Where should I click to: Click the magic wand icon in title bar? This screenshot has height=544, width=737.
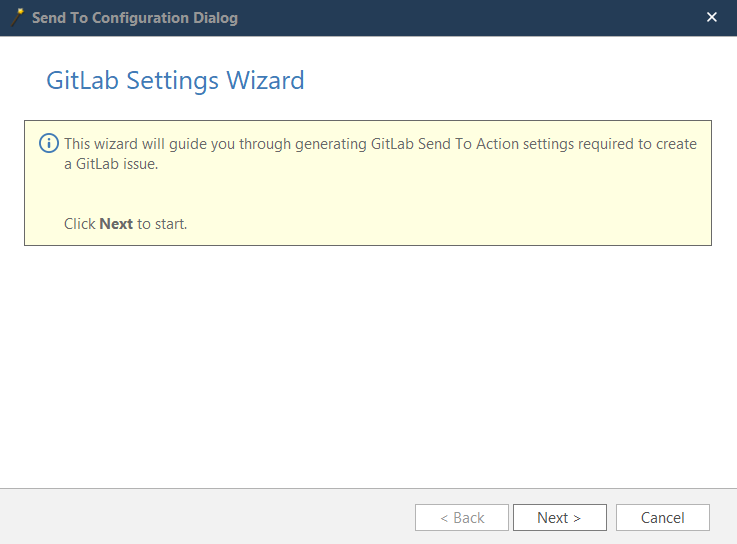tap(17, 17)
